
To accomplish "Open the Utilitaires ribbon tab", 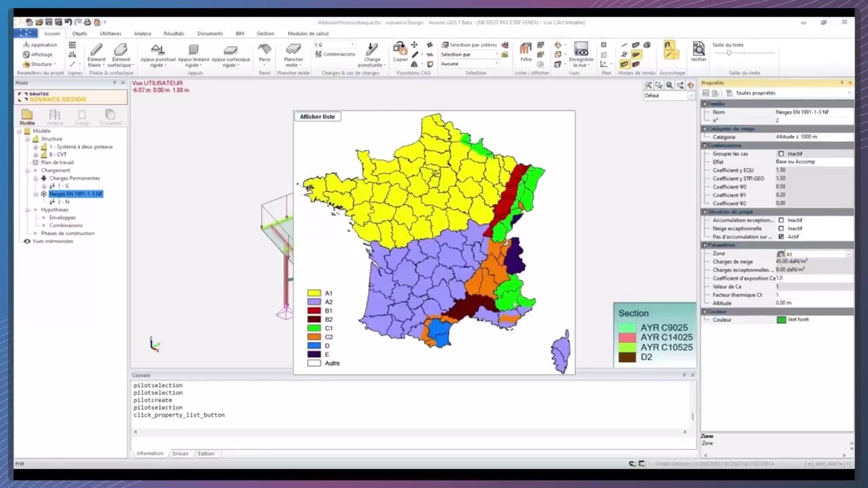I will [x=111, y=33].
